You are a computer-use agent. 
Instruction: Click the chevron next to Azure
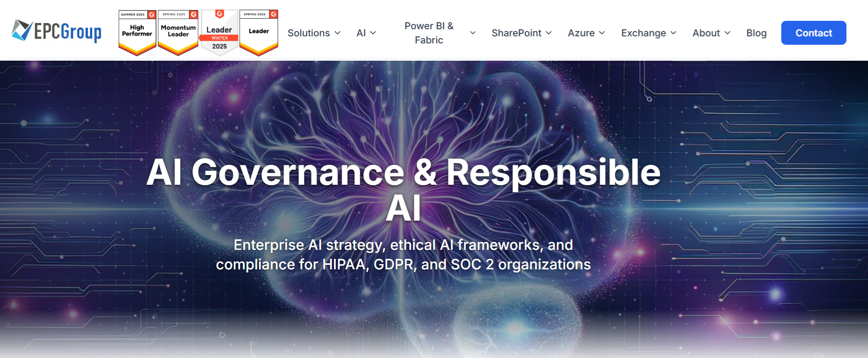coord(602,33)
